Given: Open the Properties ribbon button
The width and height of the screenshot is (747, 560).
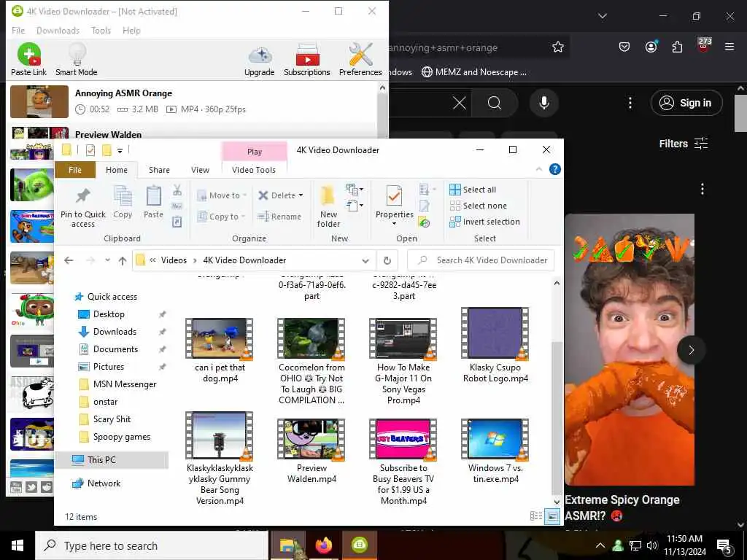Looking at the screenshot, I should pyautogui.click(x=394, y=205).
